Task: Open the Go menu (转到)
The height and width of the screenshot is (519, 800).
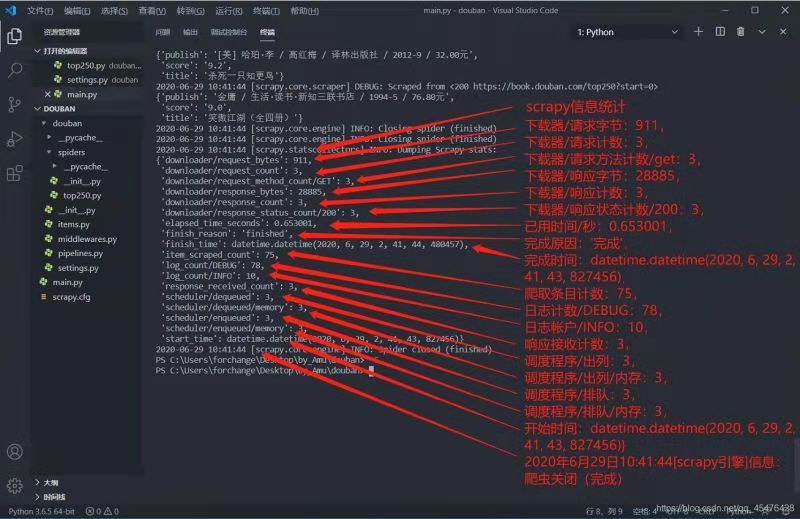Action: pyautogui.click(x=190, y=11)
